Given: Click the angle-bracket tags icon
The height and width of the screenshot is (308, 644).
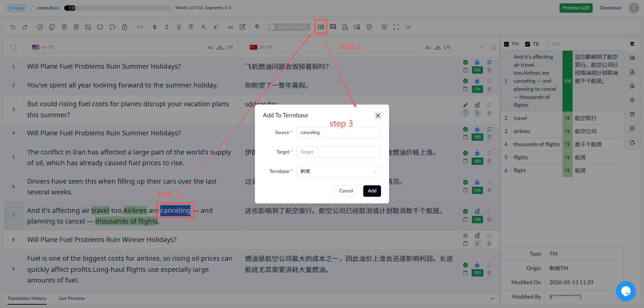Looking at the screenshot, I should [140, 27].
